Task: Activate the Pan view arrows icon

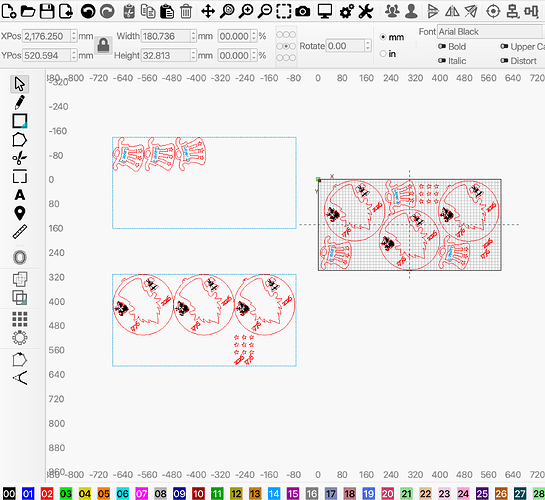Action: (x=208, y=11)
